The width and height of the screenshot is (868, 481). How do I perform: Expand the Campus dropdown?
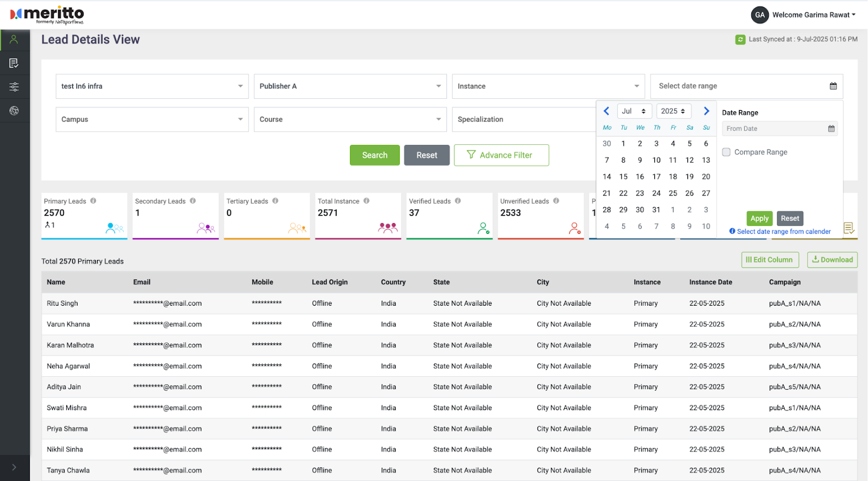pos(152,119)
